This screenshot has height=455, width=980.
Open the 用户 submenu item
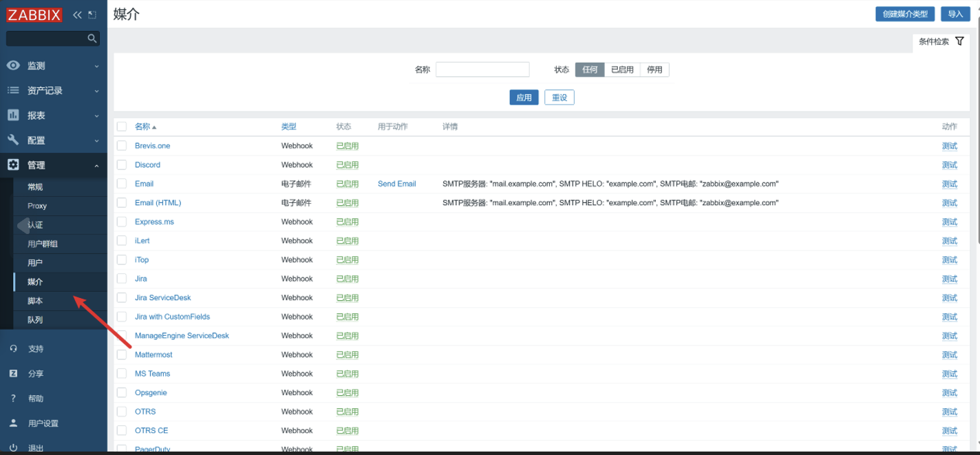point(60,262)
